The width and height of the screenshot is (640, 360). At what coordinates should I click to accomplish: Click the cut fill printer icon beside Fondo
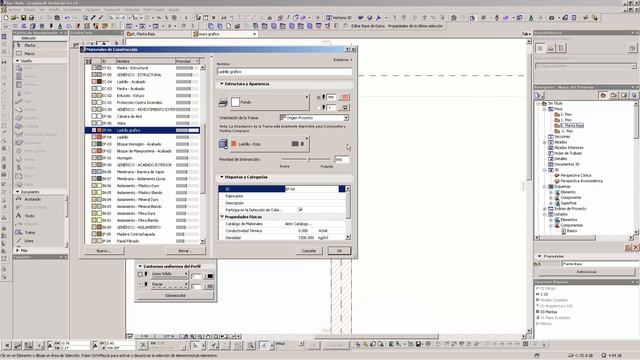pyautogui.click(x=223, y=103)
